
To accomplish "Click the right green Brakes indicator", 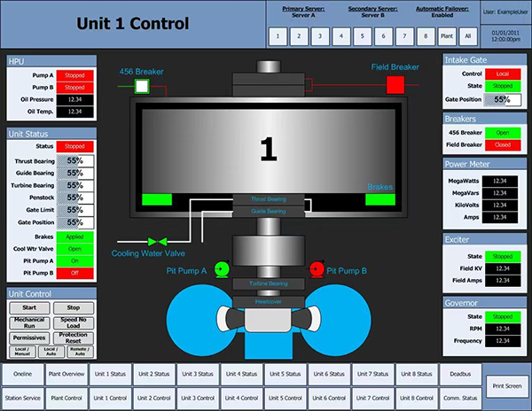I will (x=379, y=199).
